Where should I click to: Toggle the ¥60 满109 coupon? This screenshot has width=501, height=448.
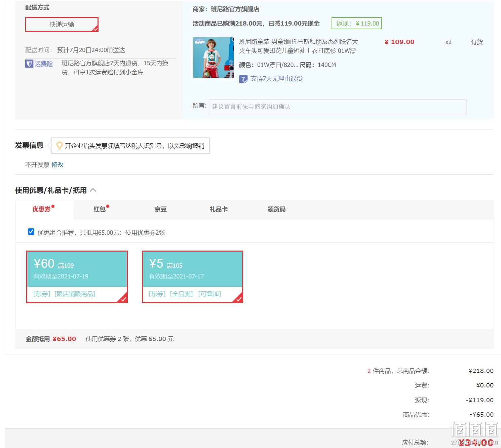(x=77, y=277)
